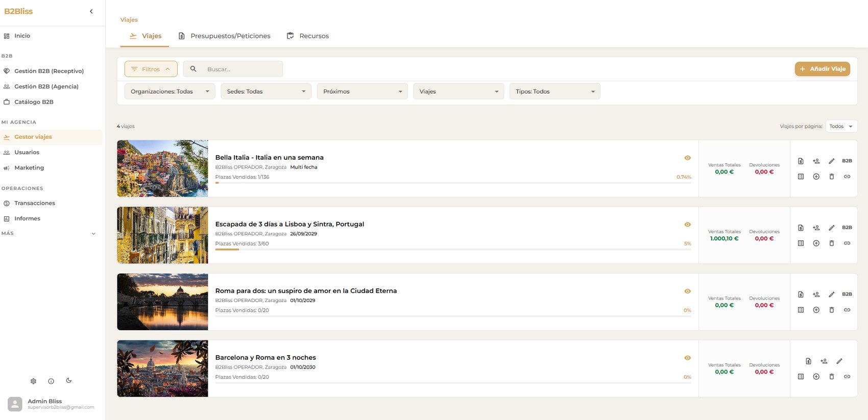
Task: Open Lisboa yellow buildings trip thumbnail
Action: pyautogui.click(x=162, y=235)
